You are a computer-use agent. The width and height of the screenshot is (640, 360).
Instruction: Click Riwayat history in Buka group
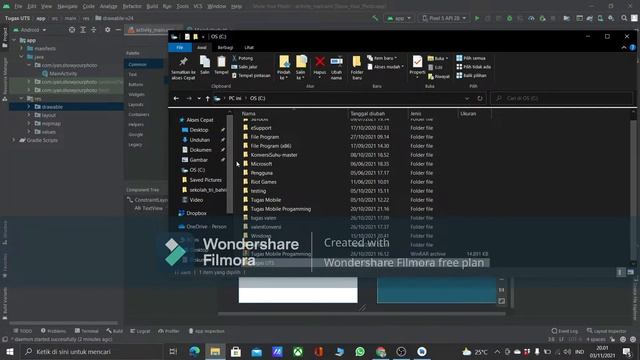tap(439, 76)
